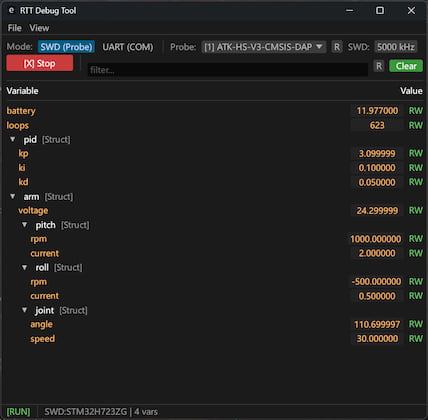428x420 pixels.
Task: Click the loops value 623
Action: coord(377,125)
